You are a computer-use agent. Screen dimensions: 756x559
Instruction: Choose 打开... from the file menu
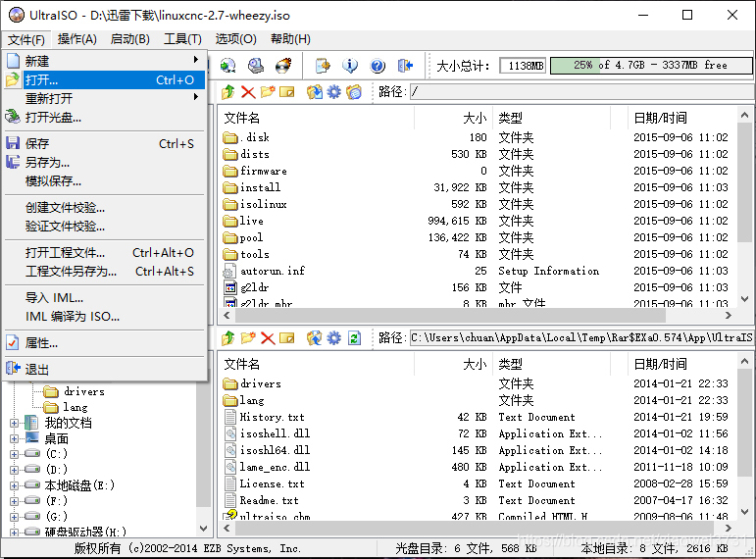pyautogui.click(x=105, y=79)
